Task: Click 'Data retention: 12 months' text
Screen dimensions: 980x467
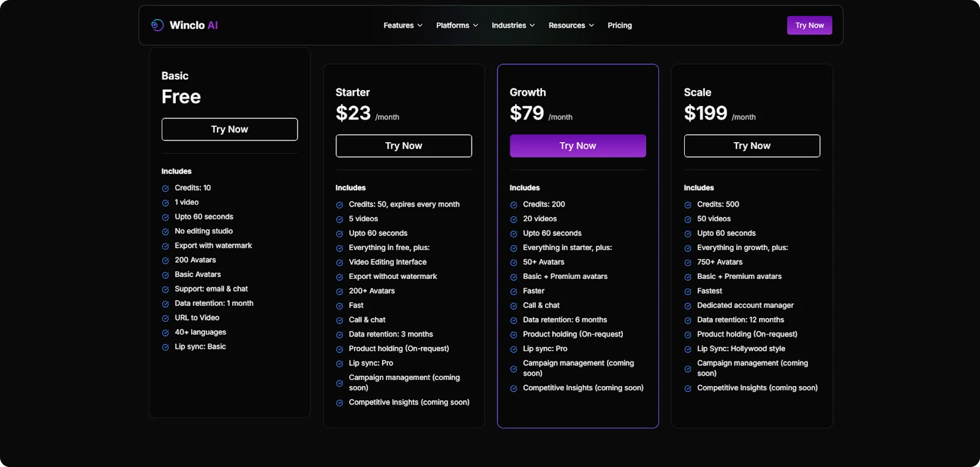Action: [x=741, y=320]
